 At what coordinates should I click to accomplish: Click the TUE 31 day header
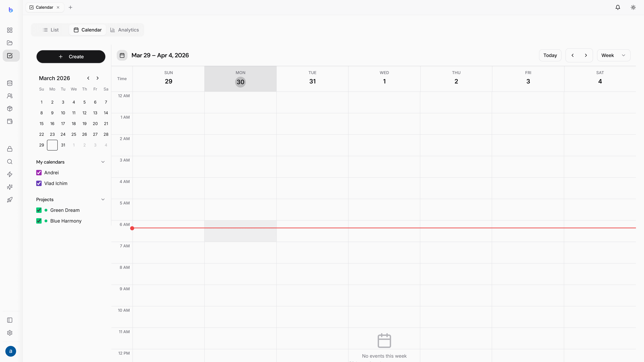[x=312, y=79]
